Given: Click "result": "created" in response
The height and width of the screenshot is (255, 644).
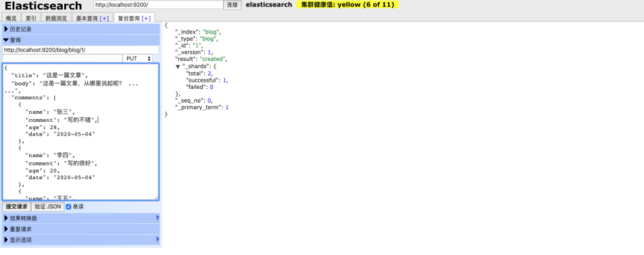Looking at the screenshot, I should click(202, 59).
